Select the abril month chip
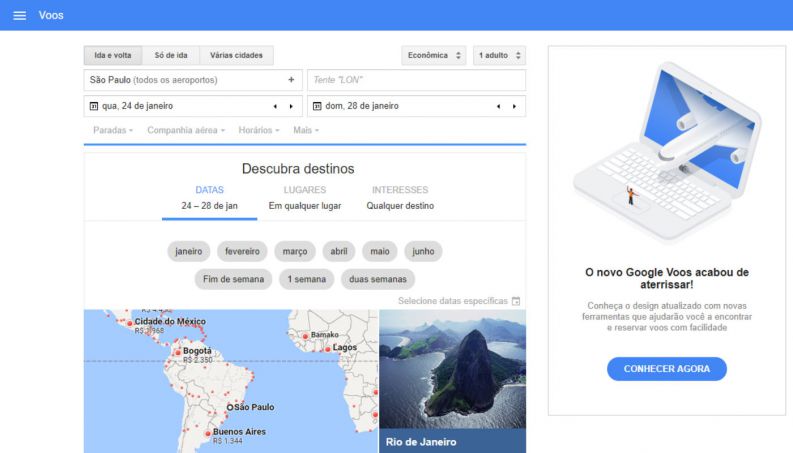The height and width of the screenshot is (453, 793). (339, 251)
